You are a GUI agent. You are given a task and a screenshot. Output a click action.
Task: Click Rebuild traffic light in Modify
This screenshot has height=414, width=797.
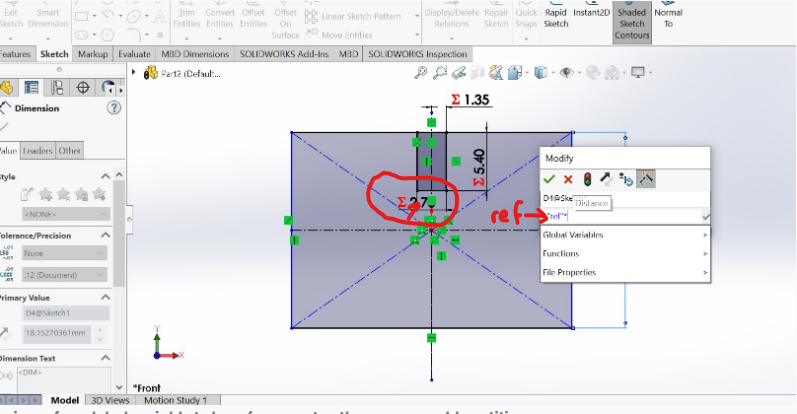587,179
